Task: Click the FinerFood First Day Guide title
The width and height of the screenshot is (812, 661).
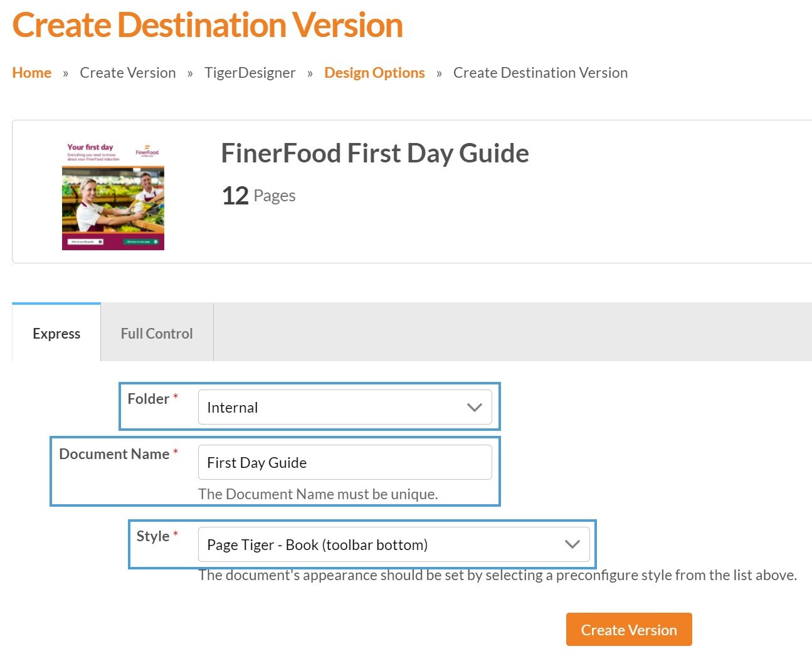Action: click(x=375, y=154)
